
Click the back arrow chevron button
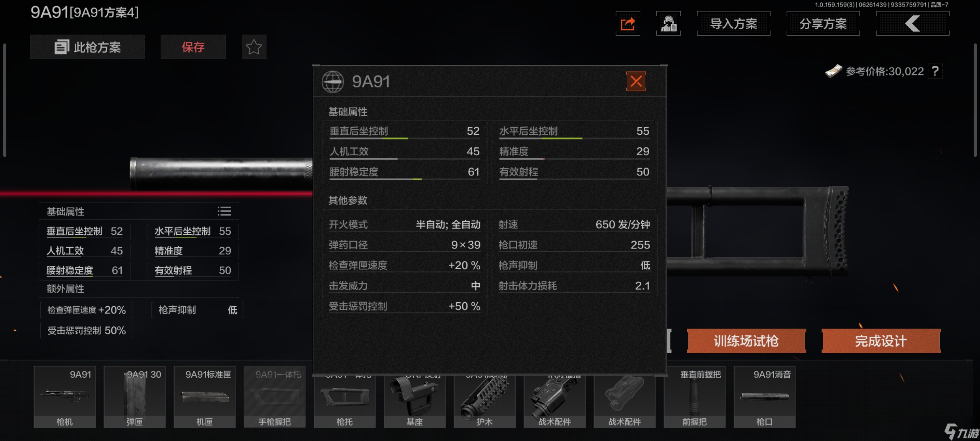(x=912, y=24)
